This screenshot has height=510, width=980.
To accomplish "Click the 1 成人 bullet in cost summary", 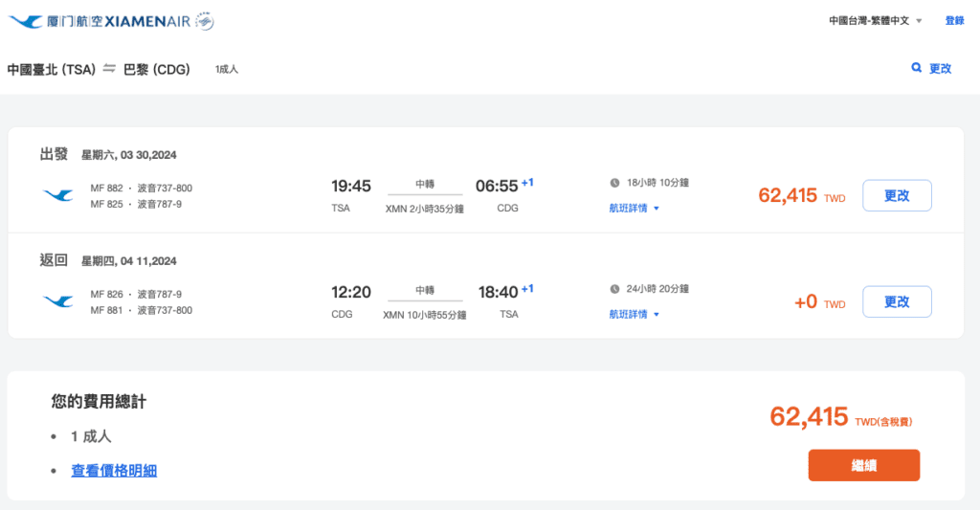I will [91, 436].
